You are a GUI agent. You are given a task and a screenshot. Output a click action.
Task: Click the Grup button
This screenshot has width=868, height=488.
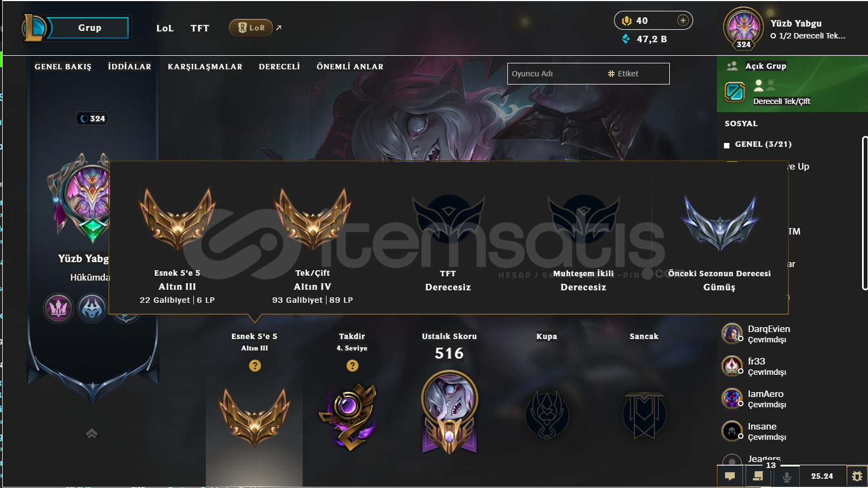click(89, 28)
